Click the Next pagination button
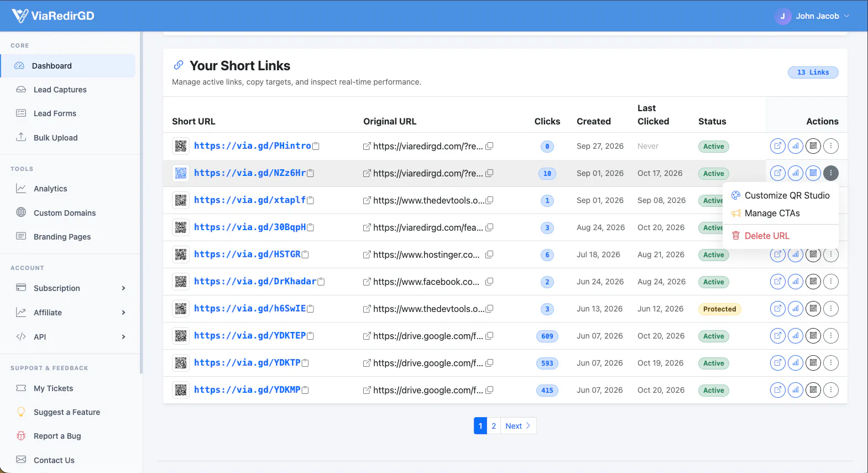Screen dimensions: 868x473 click(518, 426)
